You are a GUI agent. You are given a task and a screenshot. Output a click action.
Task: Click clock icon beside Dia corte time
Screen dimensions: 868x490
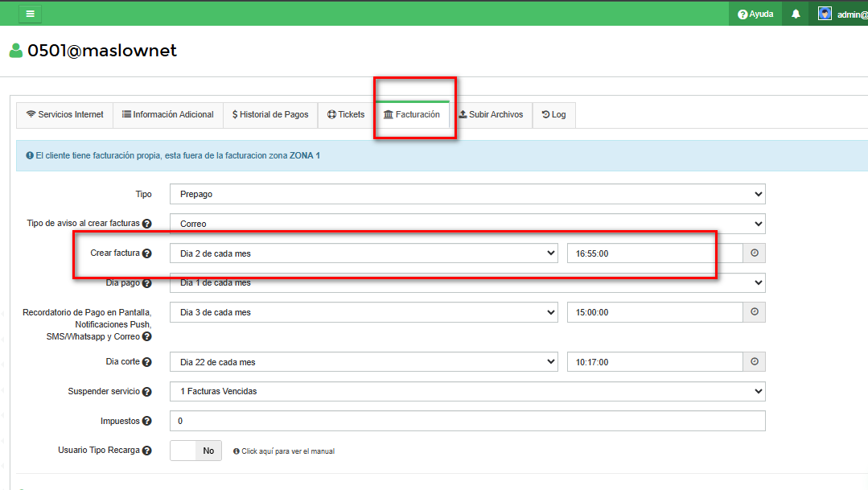pos(754,362)
